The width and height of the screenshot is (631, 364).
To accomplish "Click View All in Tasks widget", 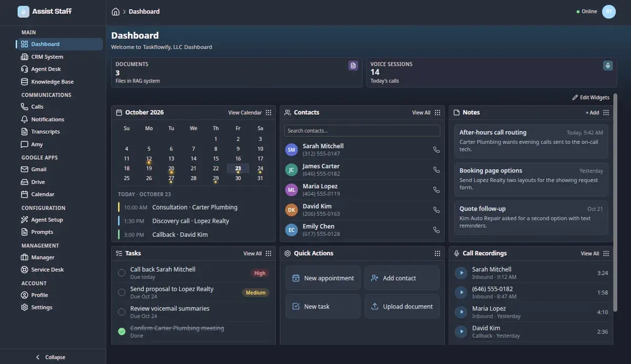I will tap(252, 253).
